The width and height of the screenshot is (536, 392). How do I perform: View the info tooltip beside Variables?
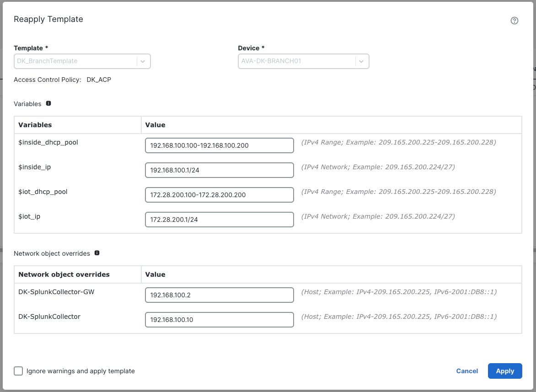(48, 103)
